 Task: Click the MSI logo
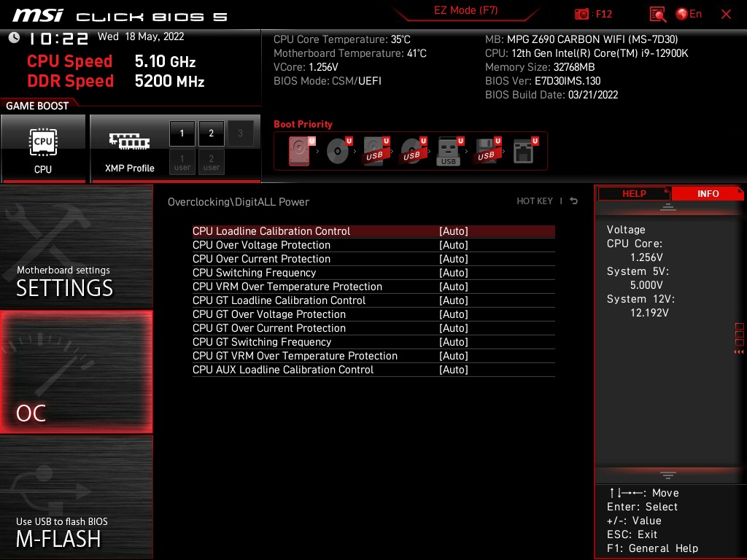(x=38, y=15)
